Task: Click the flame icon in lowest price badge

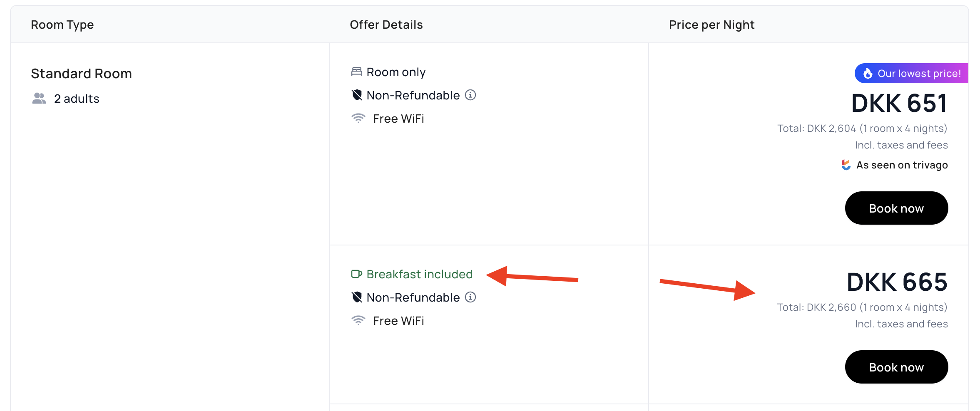Action: point(868,74)
